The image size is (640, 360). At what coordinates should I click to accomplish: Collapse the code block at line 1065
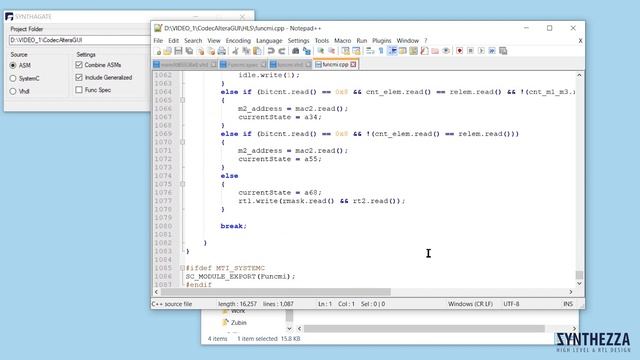[182, 100]
